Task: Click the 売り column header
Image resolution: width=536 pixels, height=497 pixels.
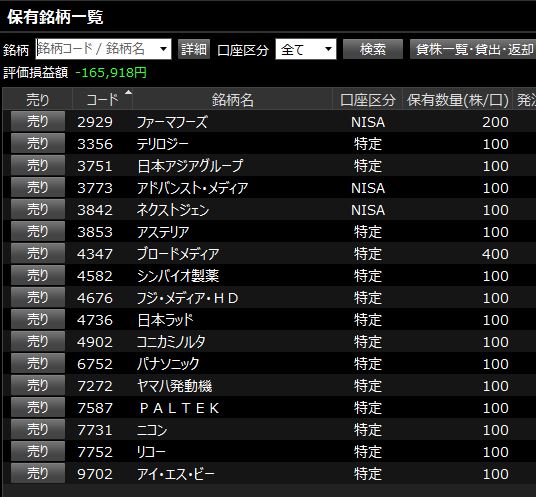Action: pyautogui.click(x=38, y=99)
